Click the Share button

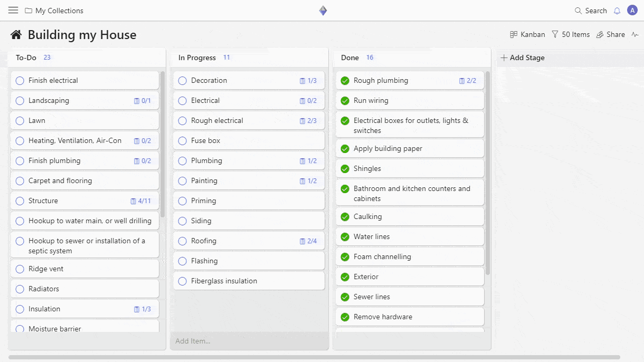click(610, 34)
